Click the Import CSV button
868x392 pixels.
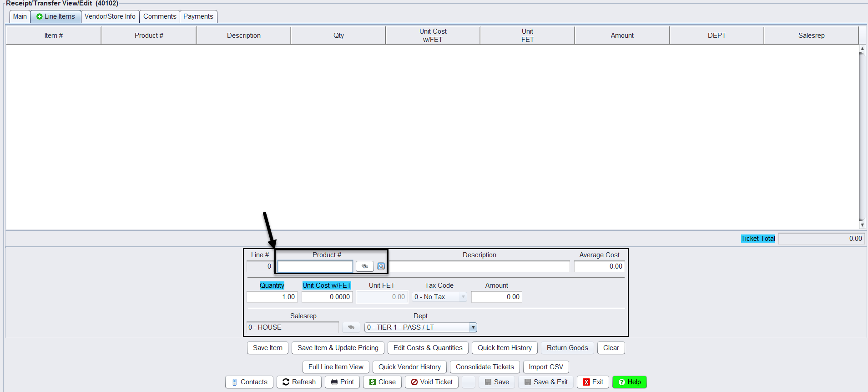(x=546, y=367)
